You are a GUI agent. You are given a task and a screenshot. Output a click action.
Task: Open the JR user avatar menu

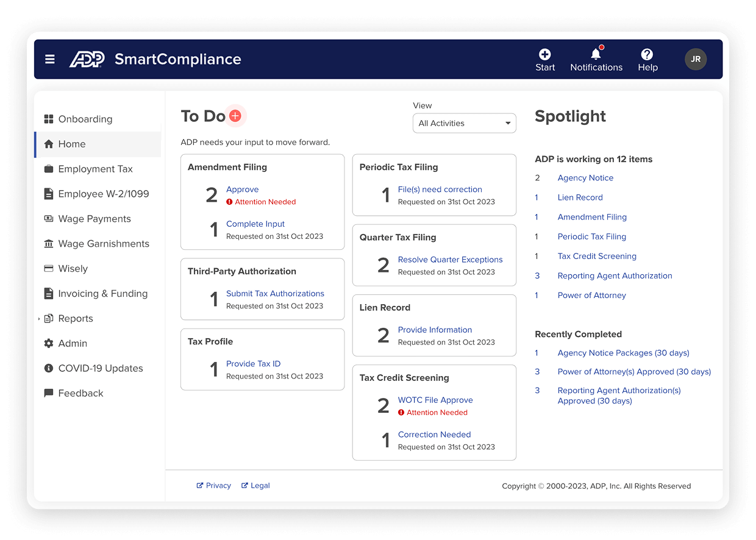pyautogui.click(x=696, y=59)
